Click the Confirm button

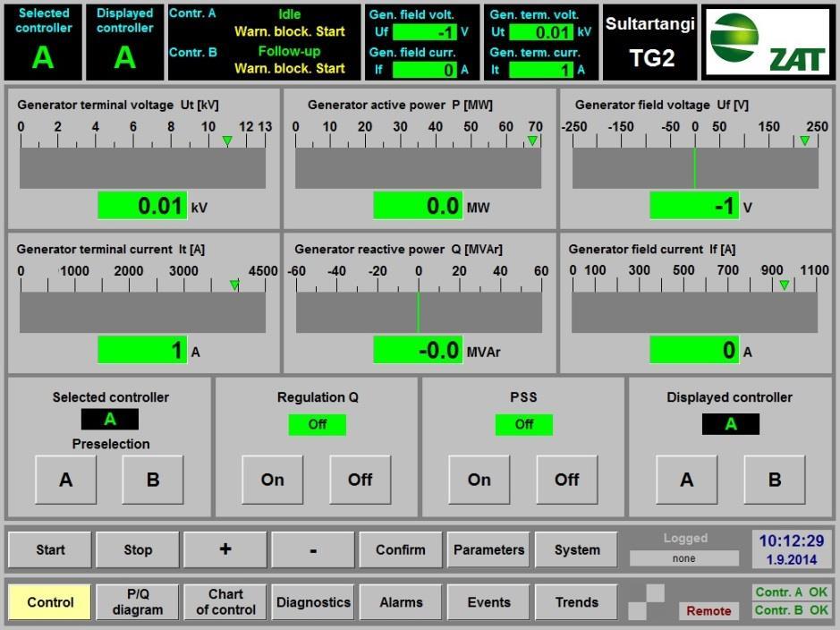pos(401,549)
